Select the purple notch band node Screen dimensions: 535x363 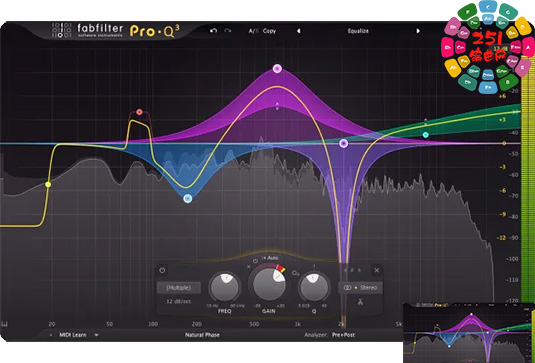point(344,143)
